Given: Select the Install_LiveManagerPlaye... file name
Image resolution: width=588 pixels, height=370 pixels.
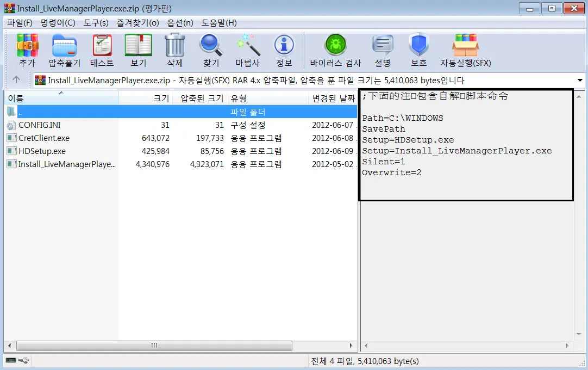Looking at the screenshot, I should point(67,164).
